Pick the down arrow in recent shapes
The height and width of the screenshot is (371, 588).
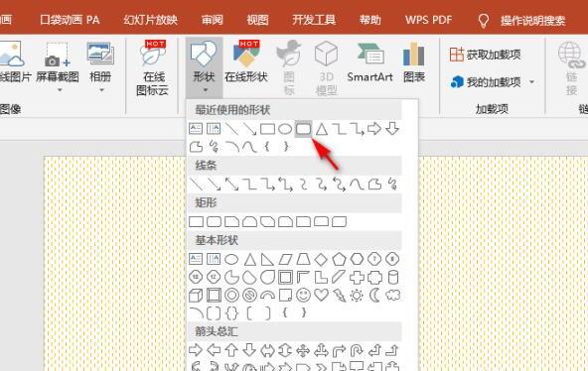click(x=392, y=129)
